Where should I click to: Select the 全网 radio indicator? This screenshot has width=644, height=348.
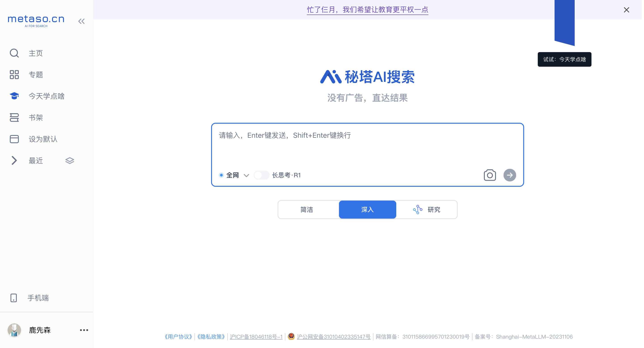tap(221, 175)
